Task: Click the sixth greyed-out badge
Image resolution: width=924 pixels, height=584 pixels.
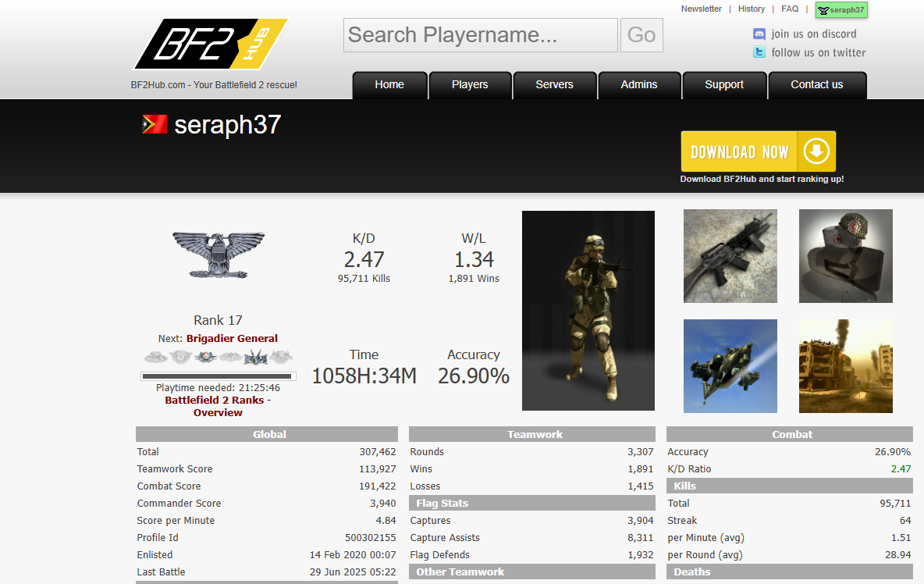Action: click(x=280, y=357)
